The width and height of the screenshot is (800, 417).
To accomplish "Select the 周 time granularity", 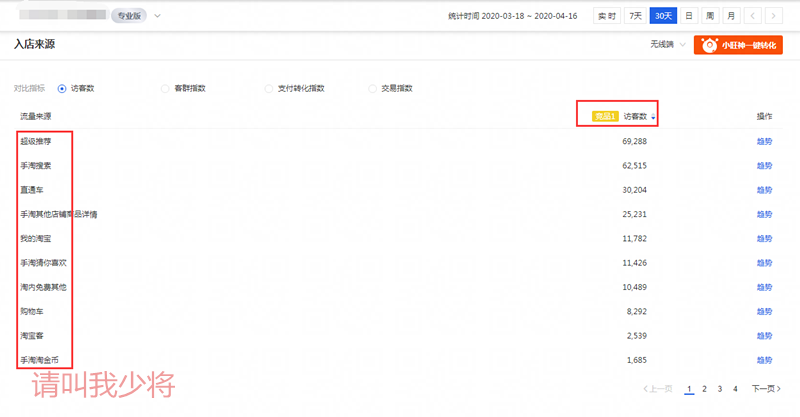I will point(710,15).
